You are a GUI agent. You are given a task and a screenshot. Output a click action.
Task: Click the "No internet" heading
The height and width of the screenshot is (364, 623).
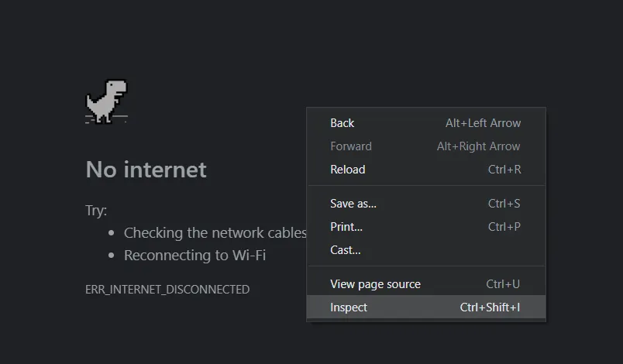146,170
